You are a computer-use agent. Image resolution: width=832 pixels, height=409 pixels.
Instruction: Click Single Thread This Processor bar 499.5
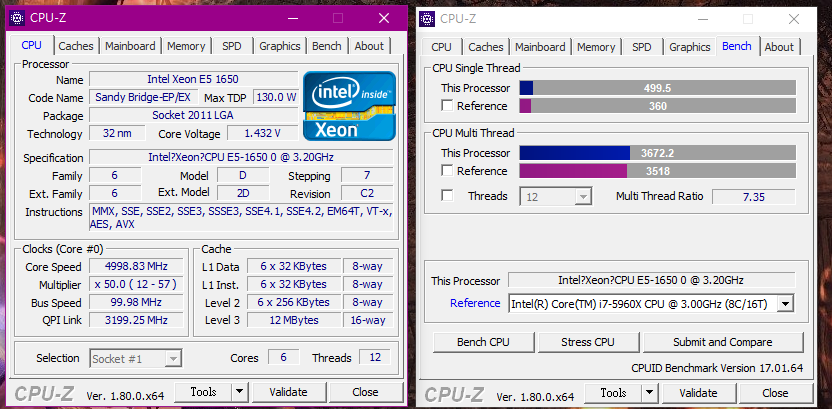(657, 88)
